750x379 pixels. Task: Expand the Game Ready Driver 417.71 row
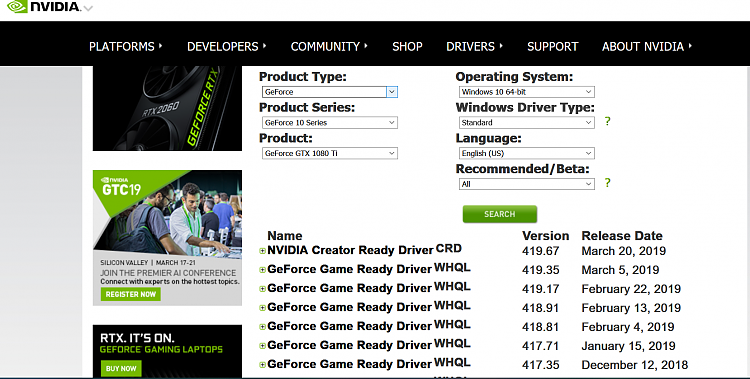click(262, 346)
